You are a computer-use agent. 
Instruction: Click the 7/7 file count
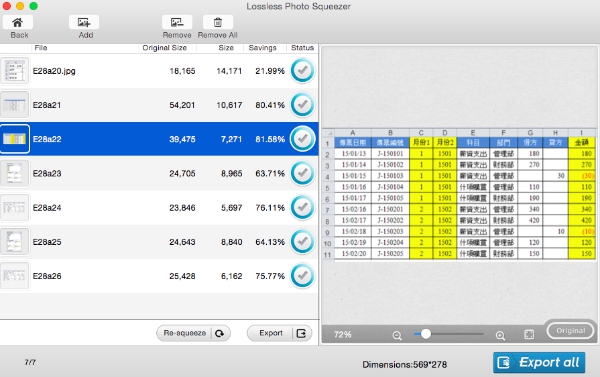pyautogui.click(x=30, y=362)
